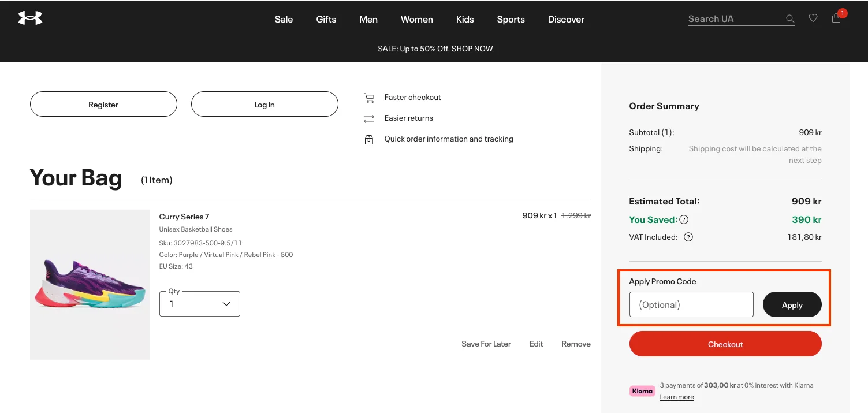Click the Under Armour logo
This screenshot has height=413, width=868.
pyautogui.click(x=30, y=18)
